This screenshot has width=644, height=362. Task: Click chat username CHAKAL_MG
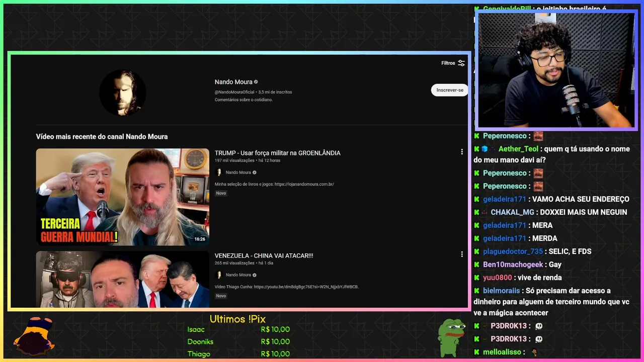513,212
